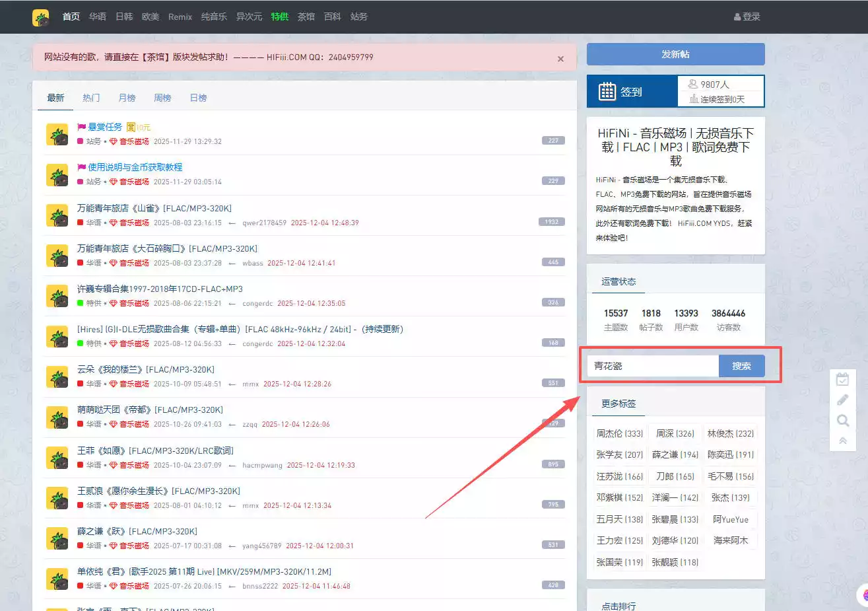The height and width of the screenshot is (611, 868).
Task: Click the magnifier search icon in floating sidebar
Action: 843,421
